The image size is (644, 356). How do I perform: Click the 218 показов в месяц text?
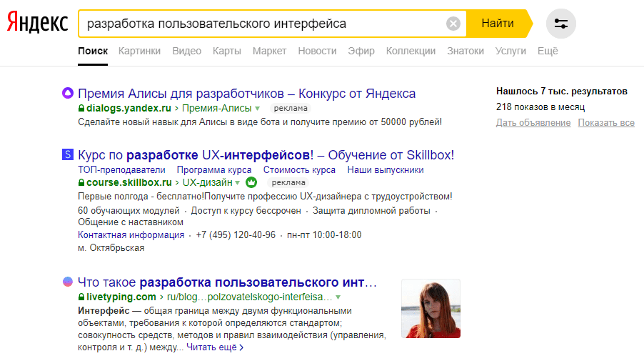540,107
